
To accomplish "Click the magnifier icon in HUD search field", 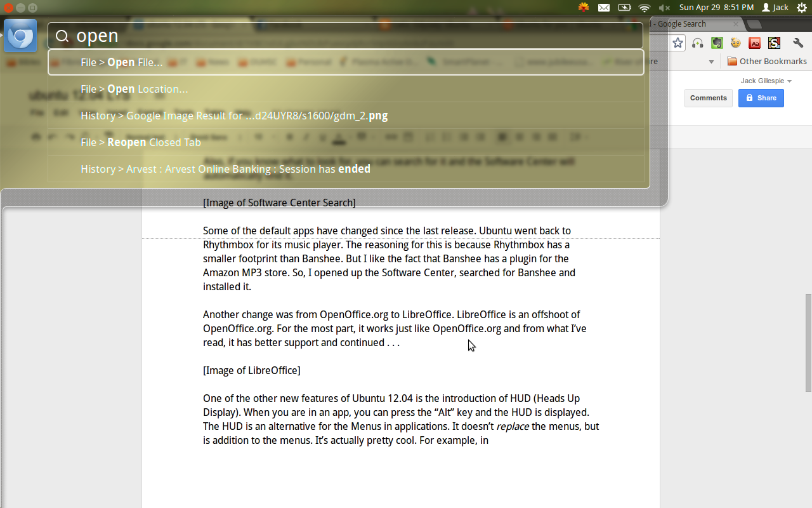I will [62, 36].
